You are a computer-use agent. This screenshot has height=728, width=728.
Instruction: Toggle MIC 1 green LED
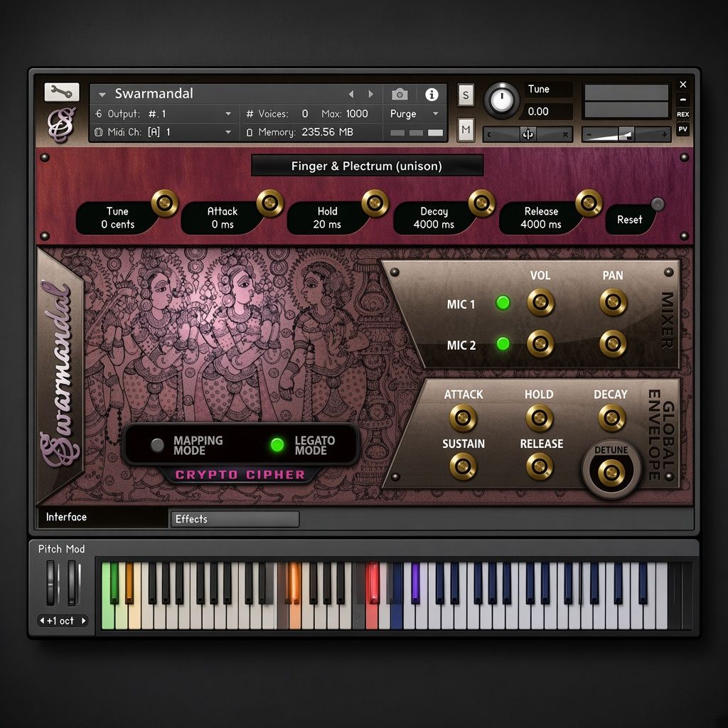coord(503,303)
